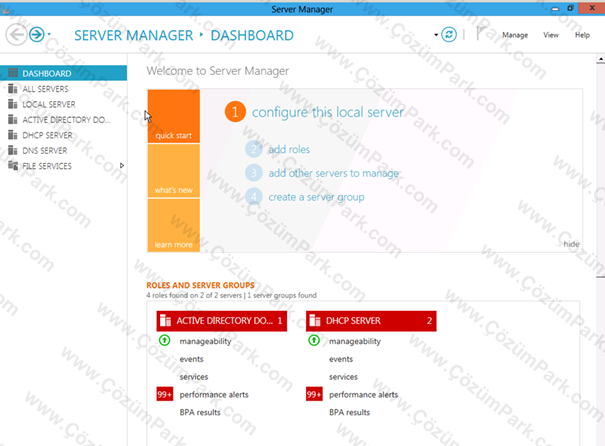
Task: Go back with the back arrow button
Action: 16,35
